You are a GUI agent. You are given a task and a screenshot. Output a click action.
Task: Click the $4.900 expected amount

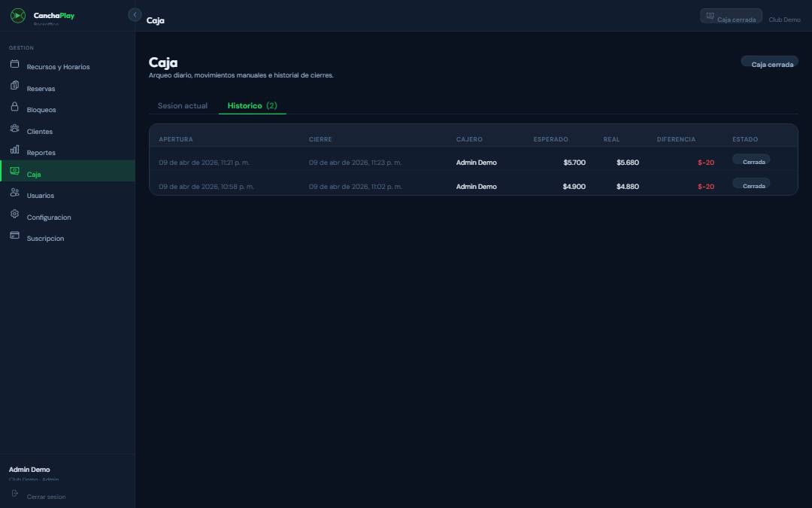click(x=574, y=187)
